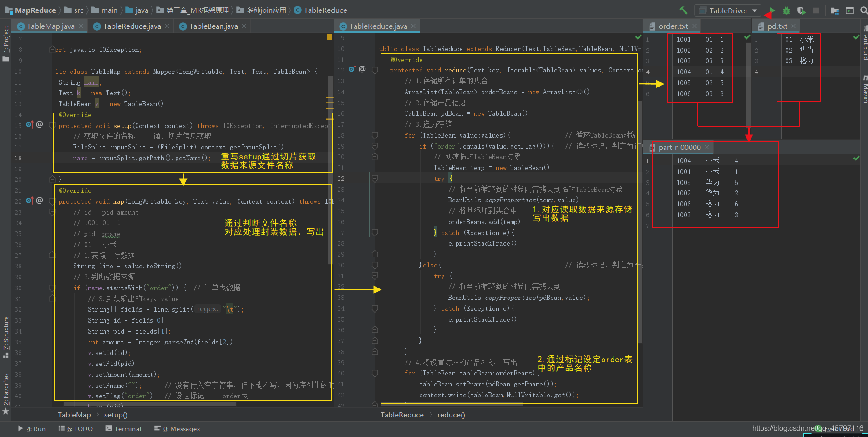Click the green inspection checkmark in part-r-00000

pyautogui.click(x=856, y=158)
